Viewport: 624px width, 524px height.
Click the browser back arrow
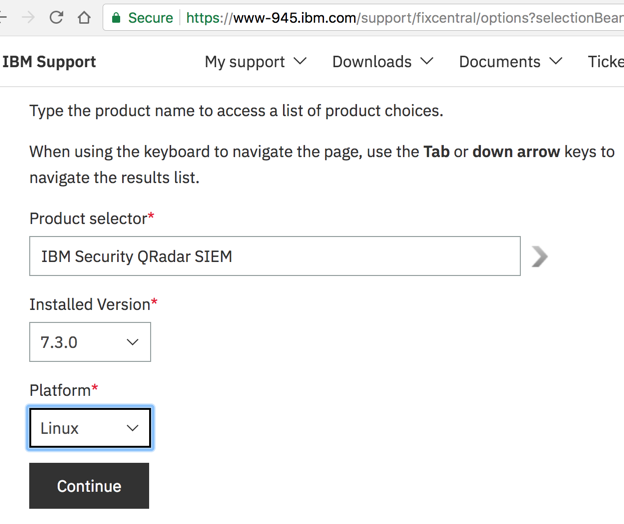3,17
